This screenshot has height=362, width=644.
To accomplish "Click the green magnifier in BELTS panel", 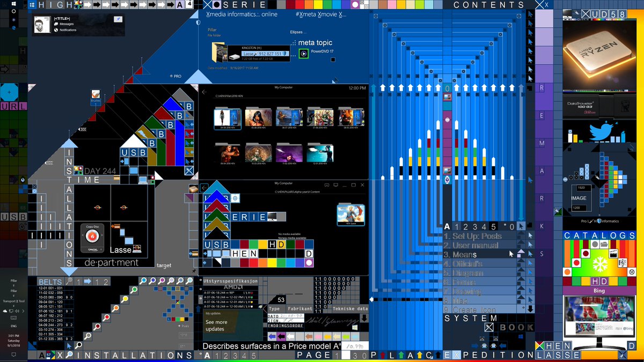I will (133, 291).
